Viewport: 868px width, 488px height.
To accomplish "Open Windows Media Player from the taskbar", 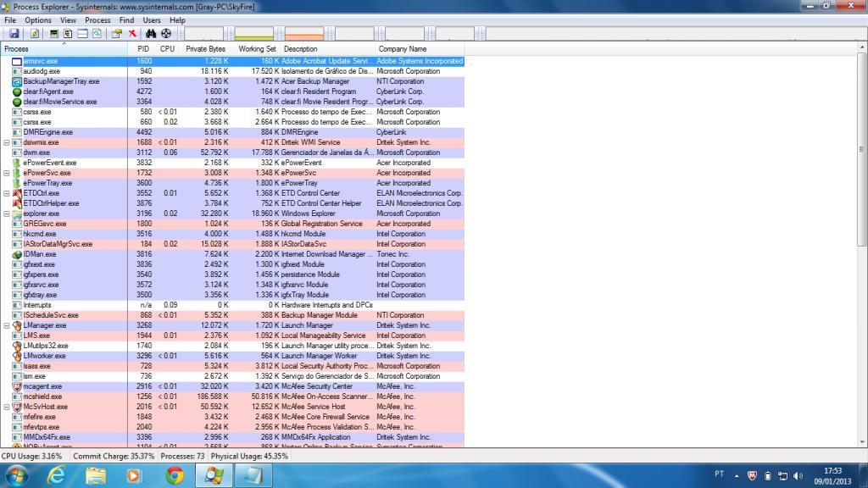I will (x=133, y=475).
